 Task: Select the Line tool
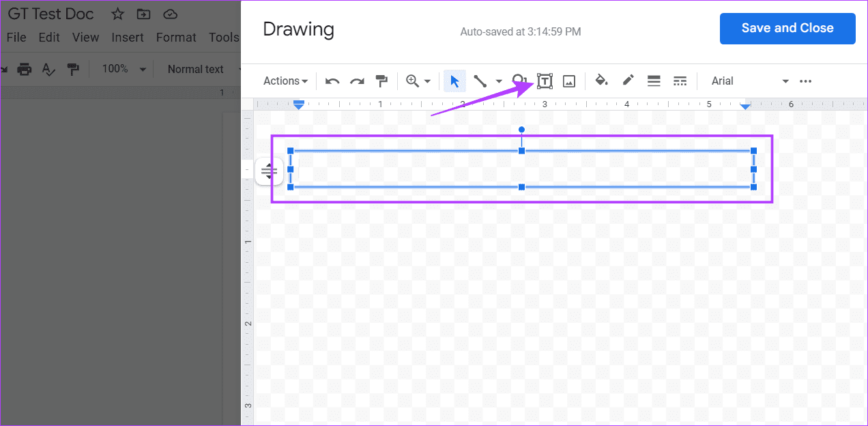[x=480, y=81]
